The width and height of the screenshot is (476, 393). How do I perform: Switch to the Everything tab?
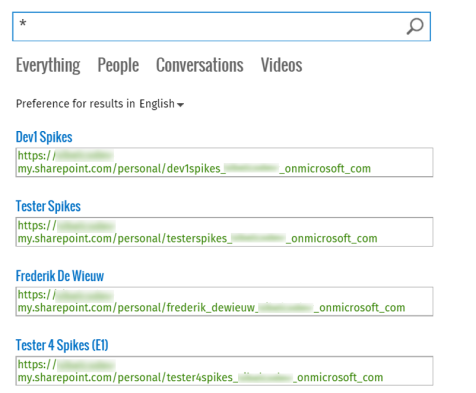click(x=48, y=65)
